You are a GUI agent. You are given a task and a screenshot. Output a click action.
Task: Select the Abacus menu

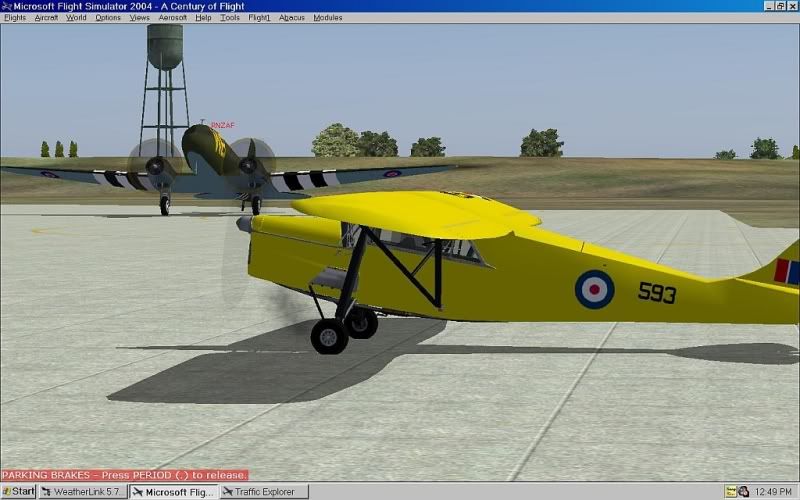[292, 18]
